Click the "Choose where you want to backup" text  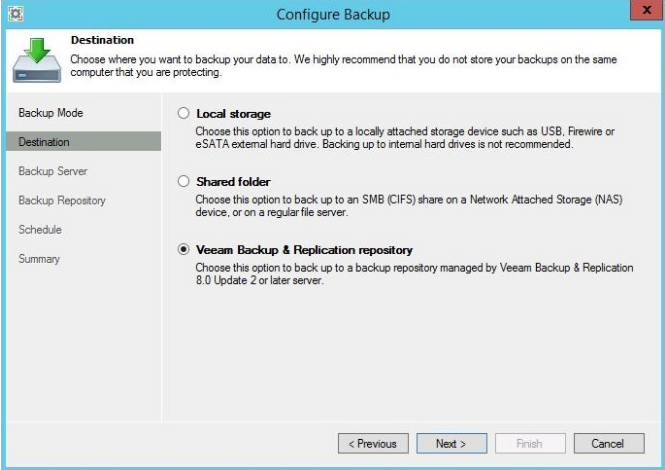(x=344, y=66)
